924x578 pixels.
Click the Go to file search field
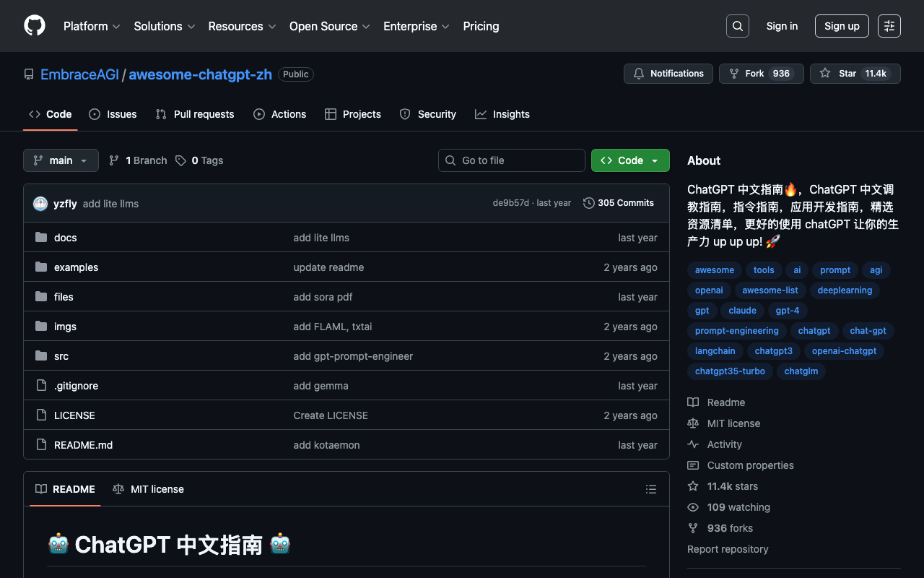[511, 160]
